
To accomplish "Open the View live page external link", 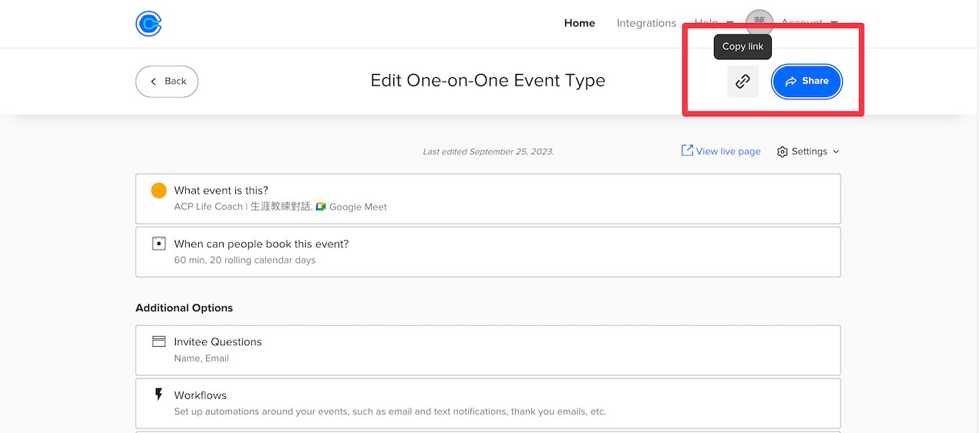I will tap(721, 151).
